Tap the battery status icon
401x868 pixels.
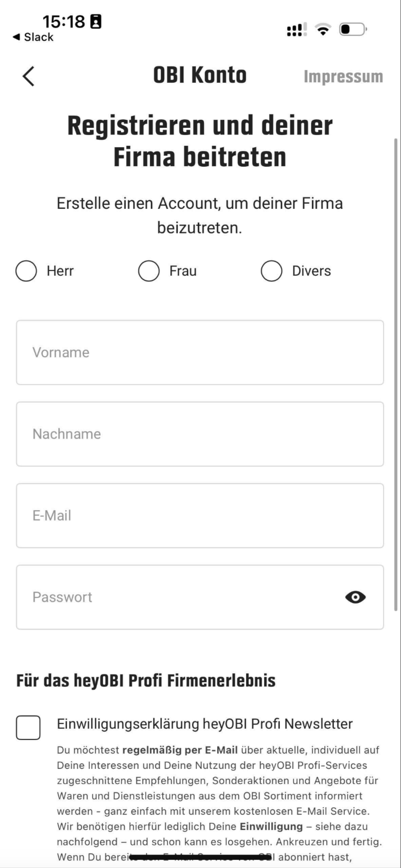(x=353, y=29)
